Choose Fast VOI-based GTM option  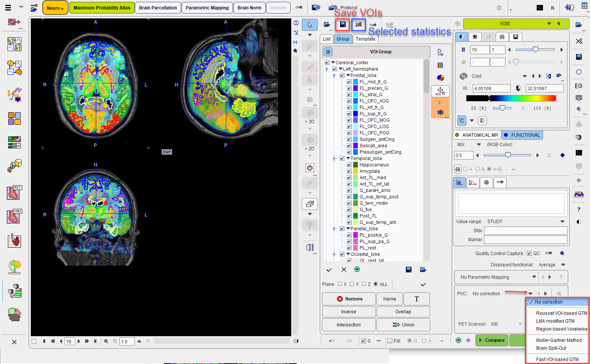click(x=557, y=359)
